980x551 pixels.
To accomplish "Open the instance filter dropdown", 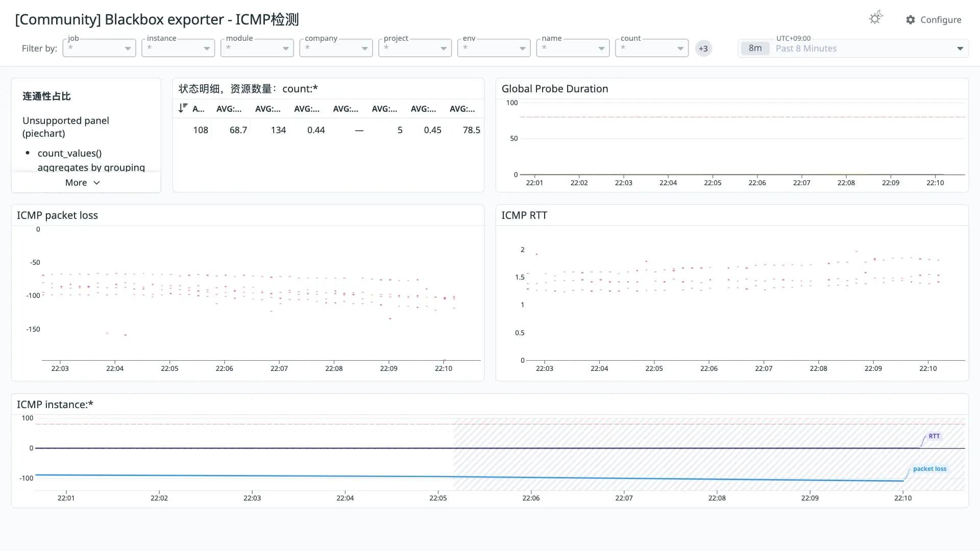I will (x=178, y=48).
